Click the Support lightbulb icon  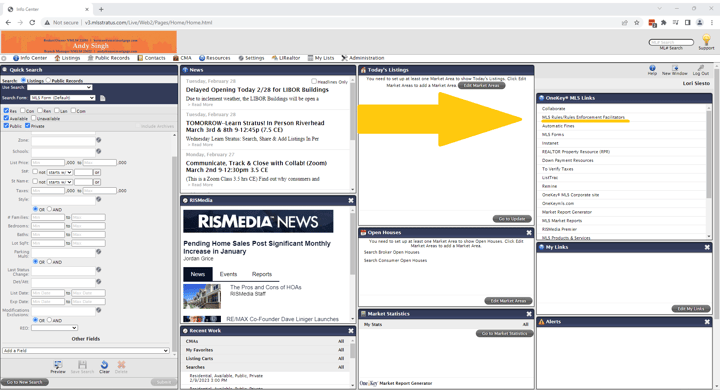click(x=706, y=40)
